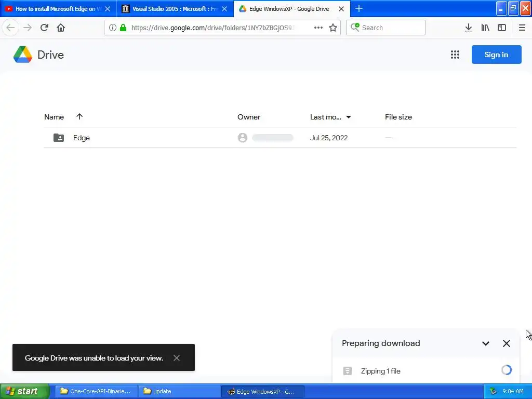The image size is (532, 399).
Task: Reverse the sort direction arrow
Action: (x=79, y=116)
